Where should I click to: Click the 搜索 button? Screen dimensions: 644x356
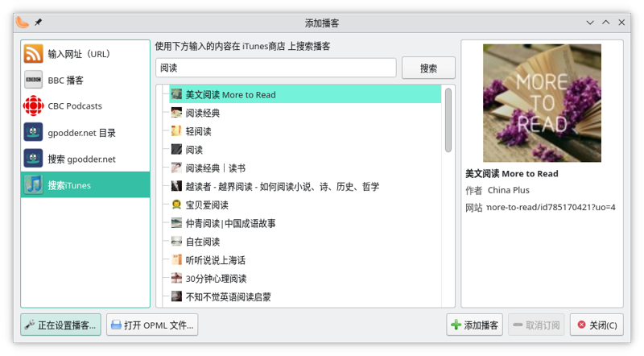428,68
